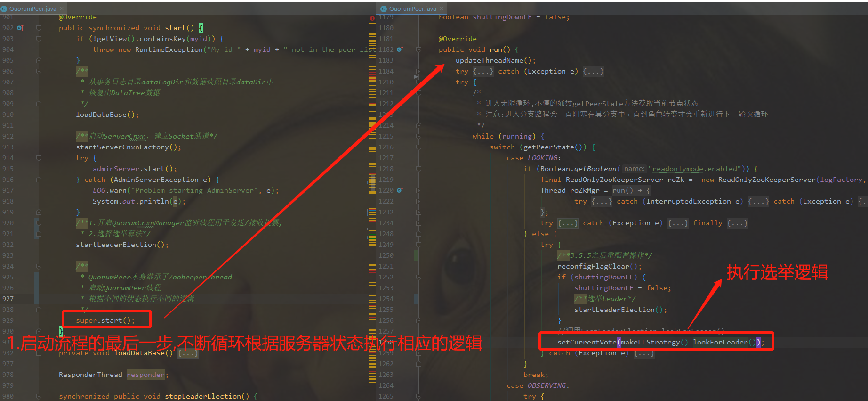Collapse the while loop at line 1215
The image size is (868, 401).
pyautogui.click(x=418, y=136)
